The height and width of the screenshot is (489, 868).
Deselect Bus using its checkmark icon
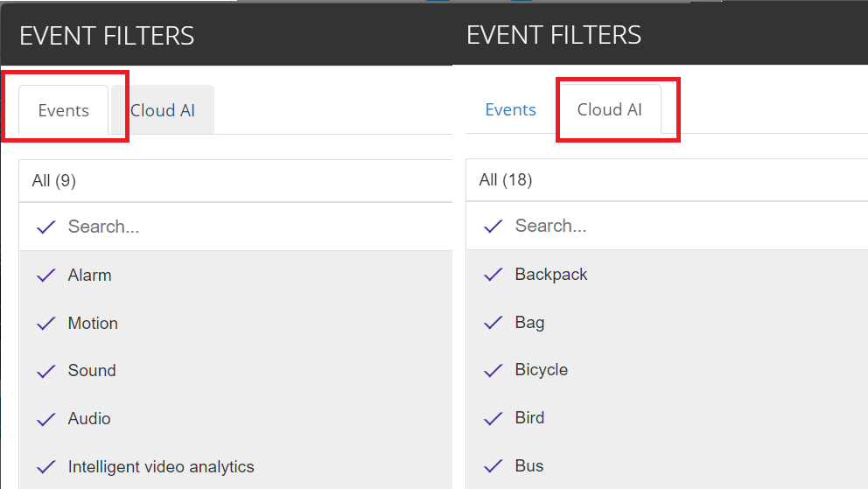[x=493, y=466]
